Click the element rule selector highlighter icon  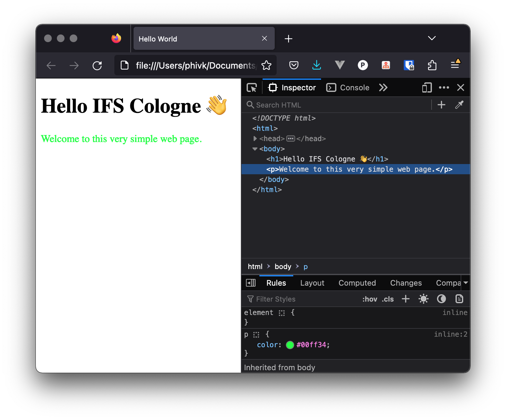tap(281, 313)
